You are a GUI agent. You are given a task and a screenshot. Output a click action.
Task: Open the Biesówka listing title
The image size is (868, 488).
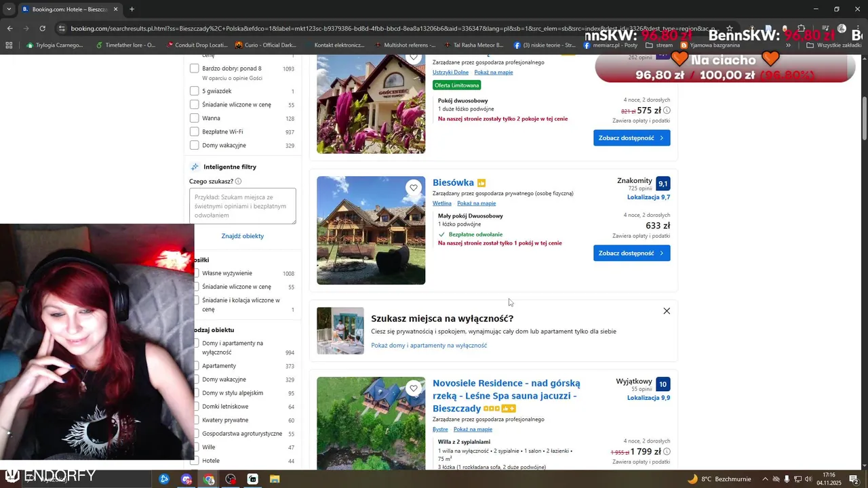(x=453, y=182)
